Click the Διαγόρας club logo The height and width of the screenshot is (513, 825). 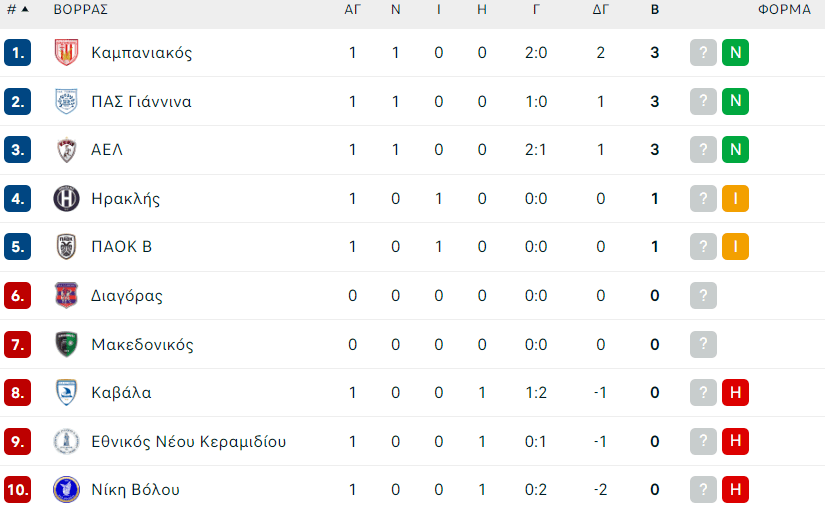point(66,296)
